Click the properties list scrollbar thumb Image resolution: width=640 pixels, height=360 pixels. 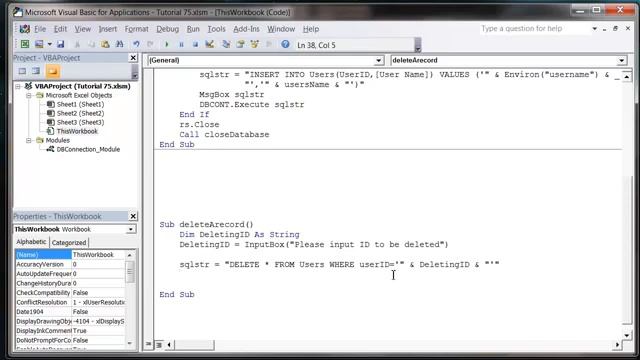pyautogui.click(x=130, y=272)
